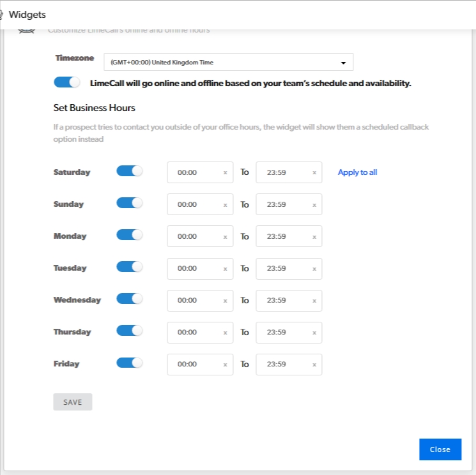Screen dimensions: 476x475
Task: Clear Tuesday end time with x icon
Action: coord(314,269)
